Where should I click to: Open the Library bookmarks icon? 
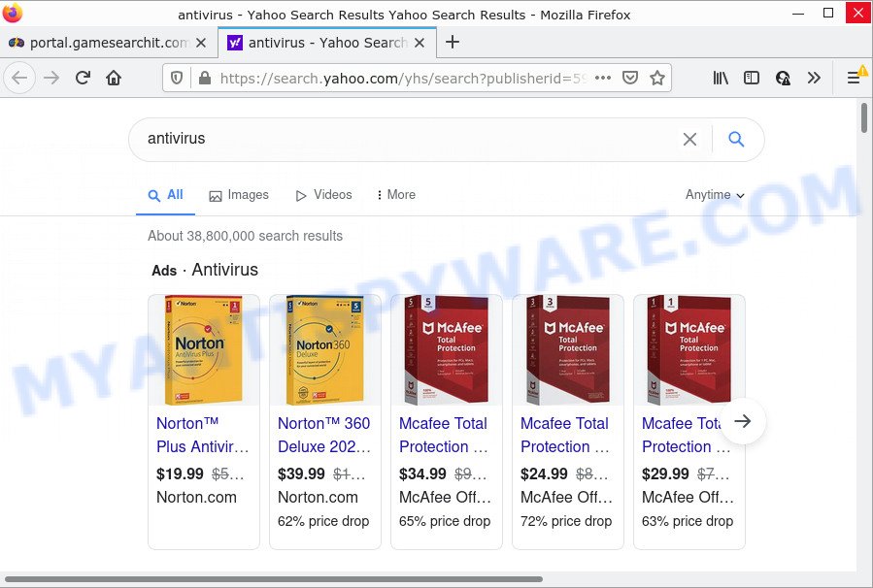721,78
